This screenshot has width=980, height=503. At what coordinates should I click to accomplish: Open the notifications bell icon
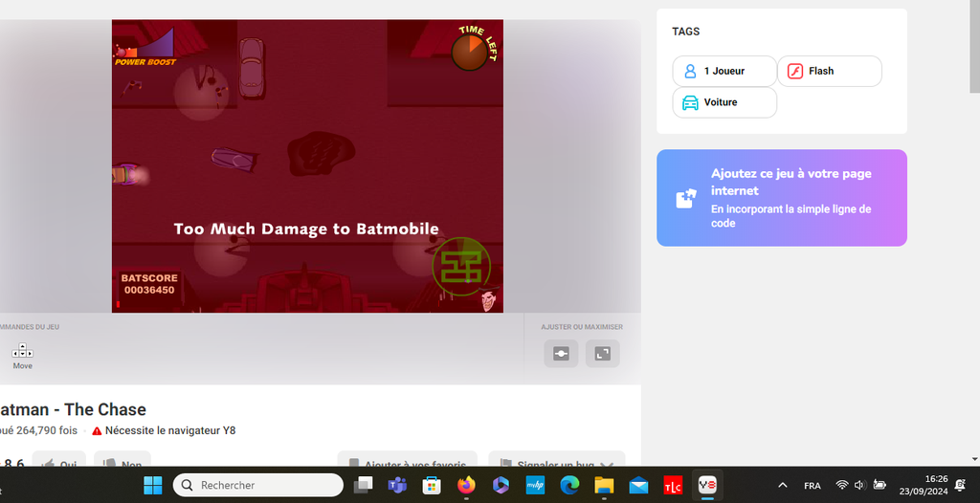tap(961, 485)
